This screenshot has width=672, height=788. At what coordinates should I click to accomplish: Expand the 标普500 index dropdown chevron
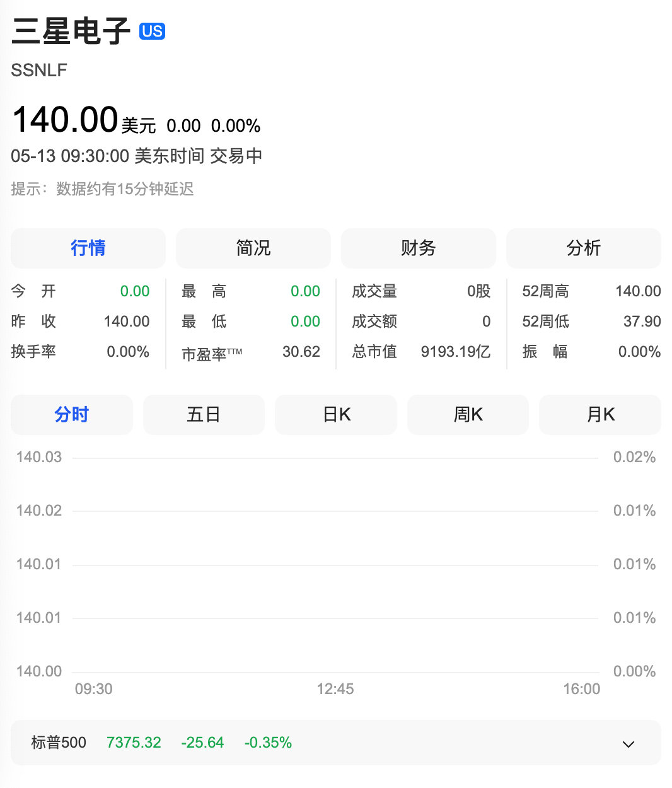[628, 744]
